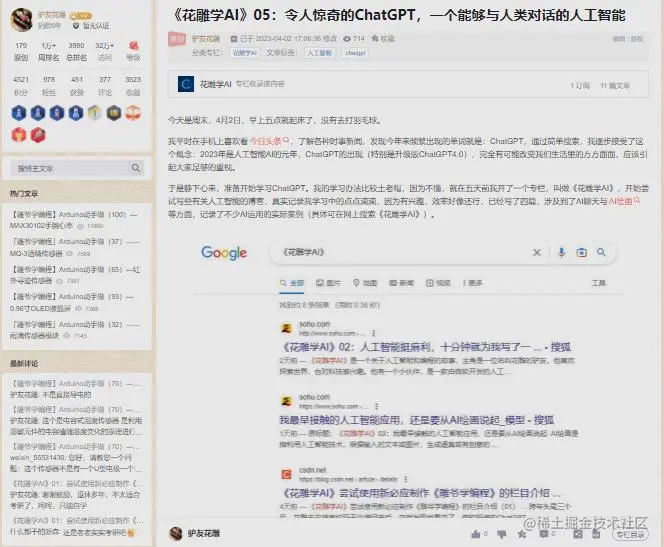Viewport: 664px width, 547px height.
Task: Click 1 订阅 in column bar
Action: click(580, 86)
